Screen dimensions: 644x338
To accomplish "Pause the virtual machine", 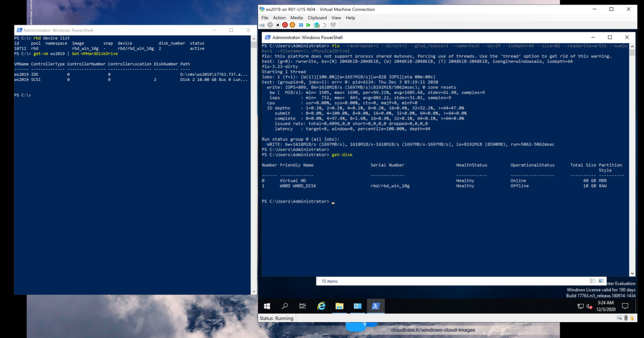I will coord(301,25).
